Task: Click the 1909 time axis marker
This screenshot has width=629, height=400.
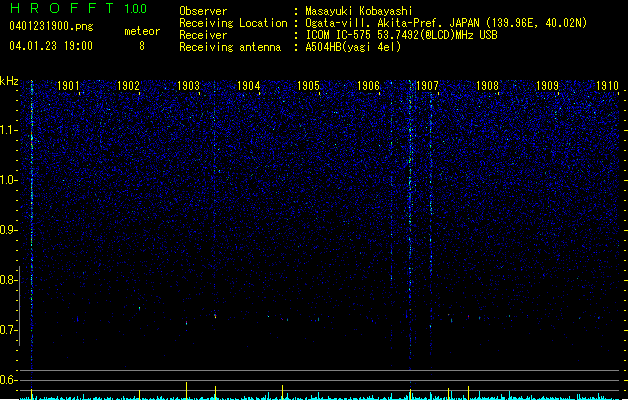Action: (548, 85)
